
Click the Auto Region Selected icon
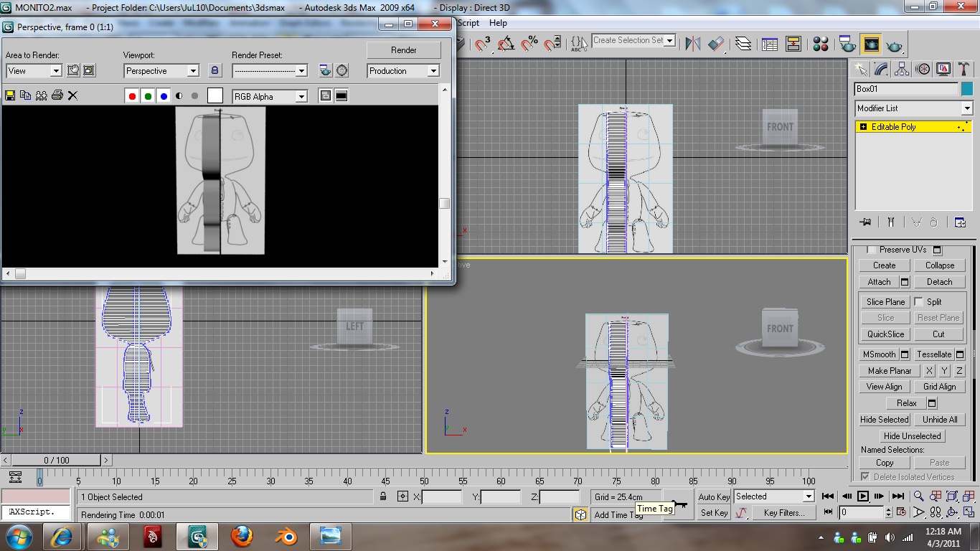[x=89, y=70]
